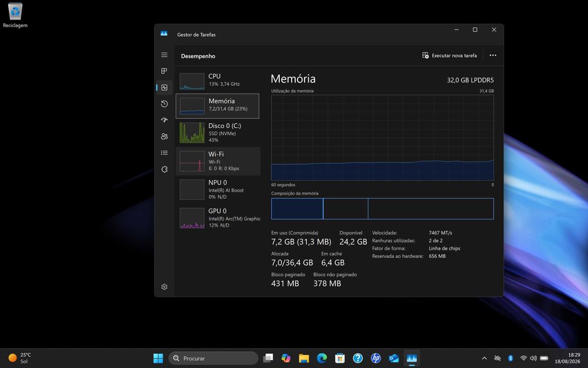
Task: Click the Procurar taskbar search box
Action: point(213,358)
